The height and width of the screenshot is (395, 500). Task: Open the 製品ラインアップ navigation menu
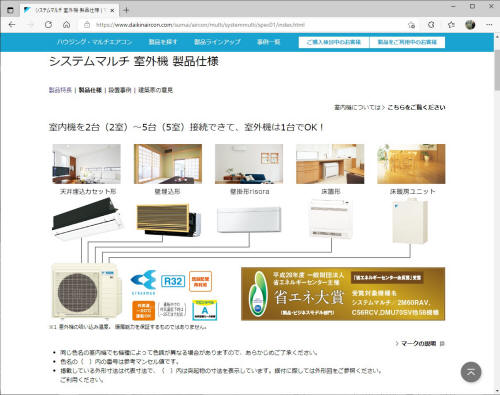pyautogui.click(x=217, y=42)
